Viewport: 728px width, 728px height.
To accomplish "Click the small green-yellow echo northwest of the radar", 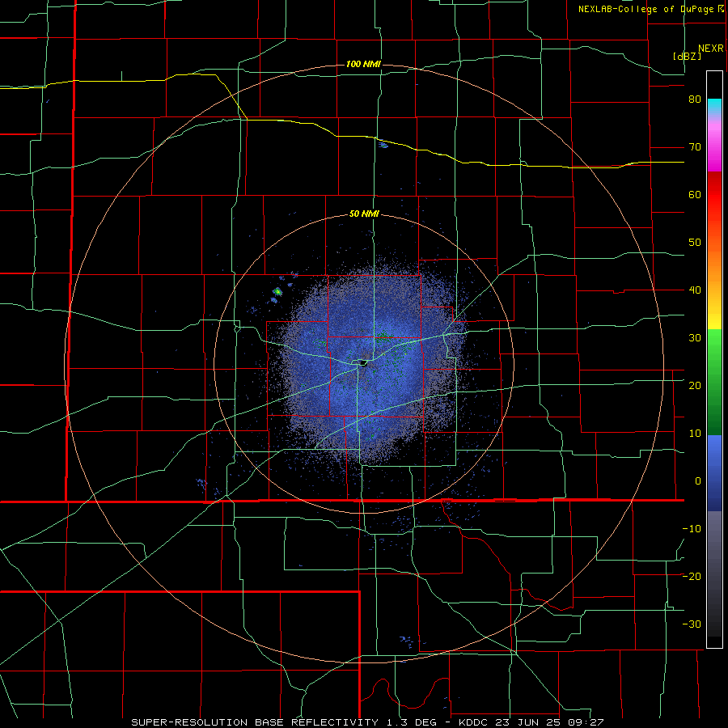I will [x=277, y=291].
